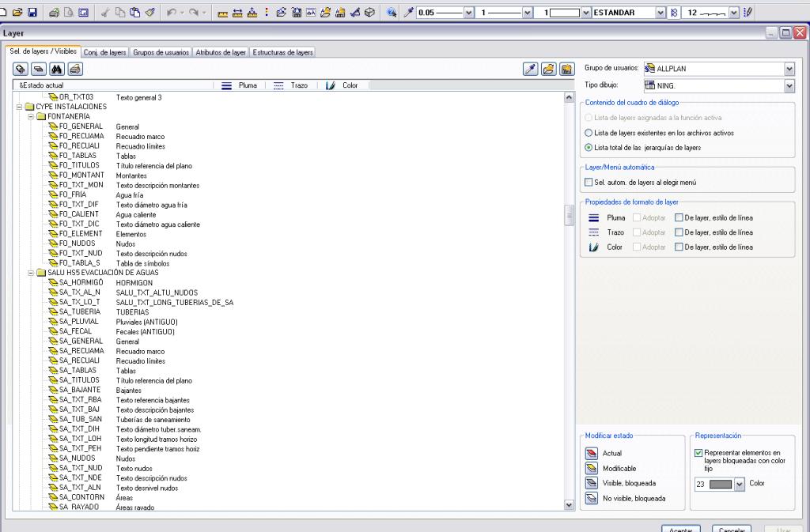The height and width of the screenshot is (532, 810).
Task: Click the eyedropper button above the layer list
Action: [x=531, y=69]
